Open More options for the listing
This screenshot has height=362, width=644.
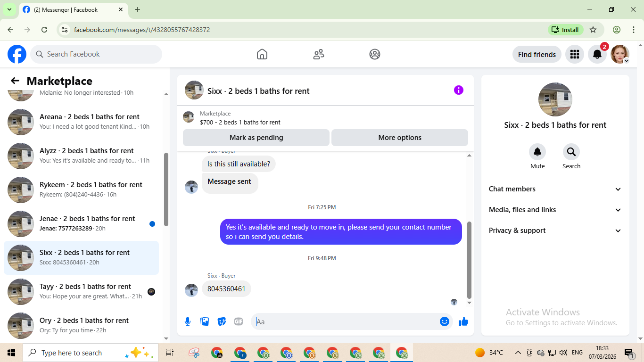coord(400,138)
